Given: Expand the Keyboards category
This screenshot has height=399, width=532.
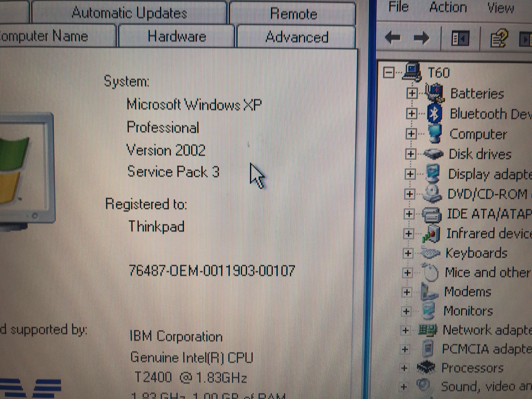Looking at the screenshot, I should pos(408,253).
